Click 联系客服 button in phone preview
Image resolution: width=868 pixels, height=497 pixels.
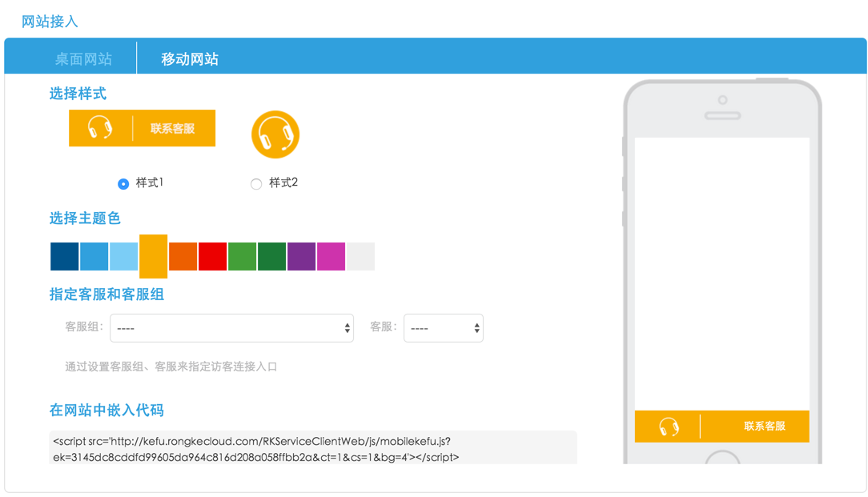764,427
